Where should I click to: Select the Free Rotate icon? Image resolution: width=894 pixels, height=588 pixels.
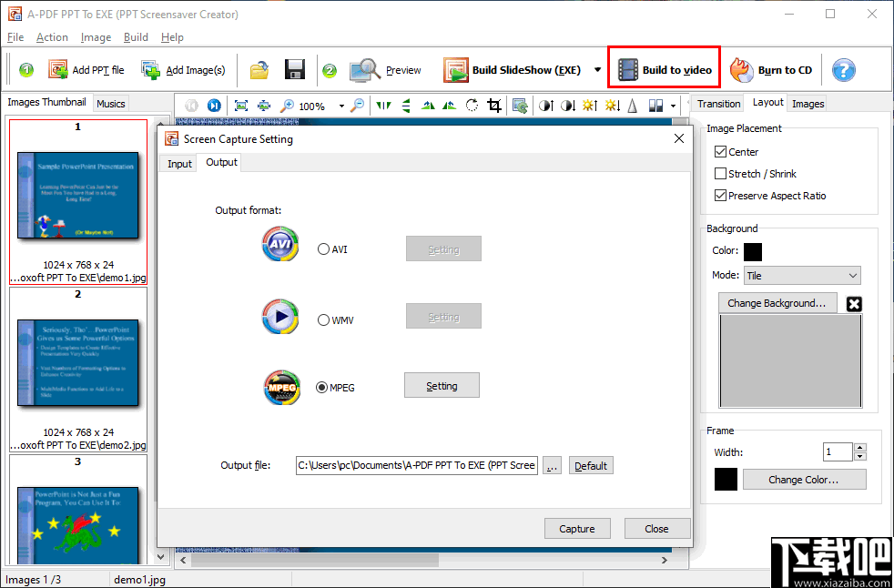click(472, 106)
